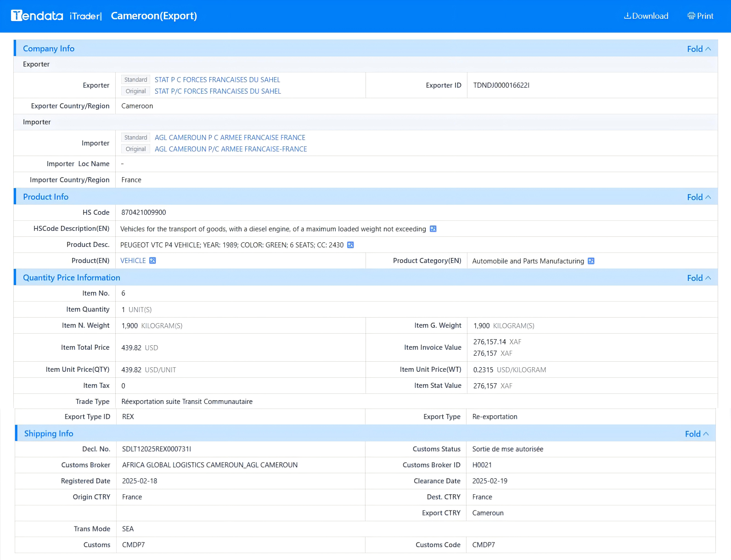Screen dimensions: 731x560
Task: Select the Cameroon(Export) page title
Action: click(154, 16)
